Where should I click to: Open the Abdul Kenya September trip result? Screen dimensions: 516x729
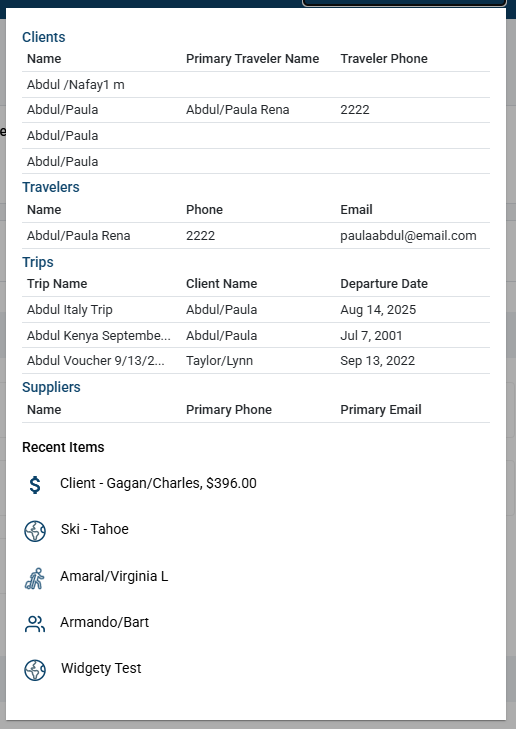point(256,335)
